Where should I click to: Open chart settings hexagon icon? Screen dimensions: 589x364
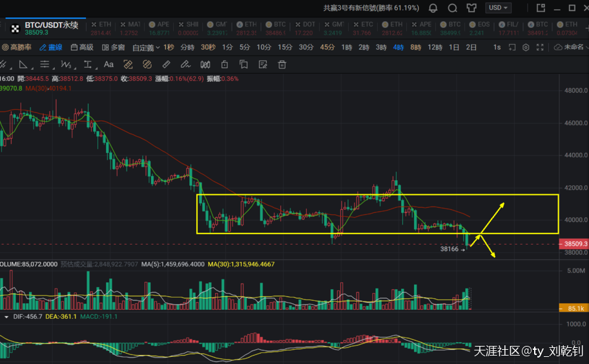[x=526, y=47]
